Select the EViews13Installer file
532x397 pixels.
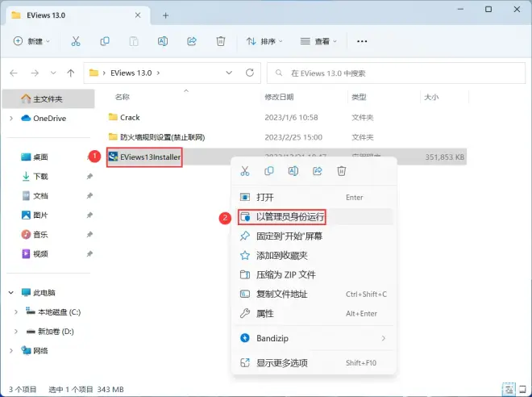tap(144, 157)
